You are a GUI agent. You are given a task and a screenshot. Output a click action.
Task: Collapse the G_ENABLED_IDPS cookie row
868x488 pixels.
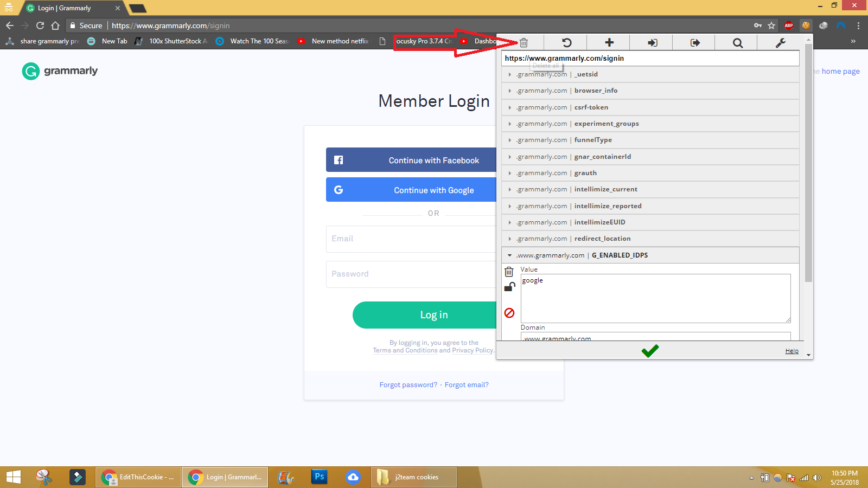(650, 255)
